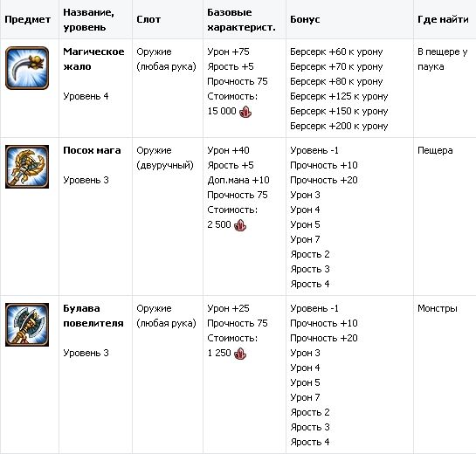Click the Доп.мана +10 stat line
476x454 pixels.
(x=238, y=180)
